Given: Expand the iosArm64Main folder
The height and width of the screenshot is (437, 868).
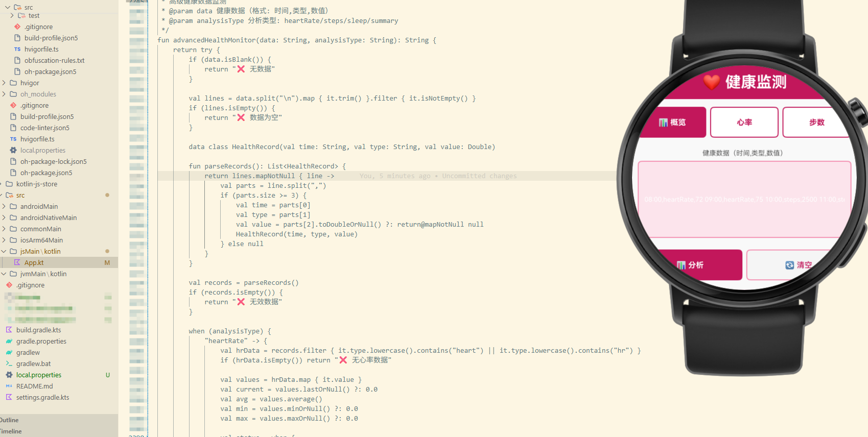Looking at the screenshot, I should click(41, 240).
